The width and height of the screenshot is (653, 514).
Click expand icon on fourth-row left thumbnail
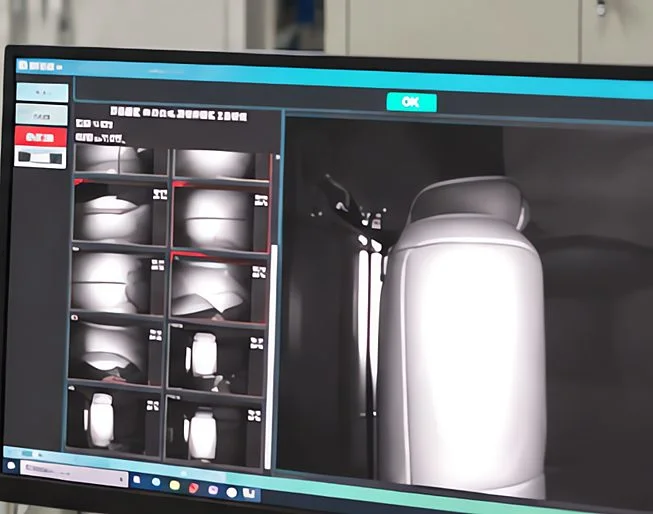click(155, 335)
